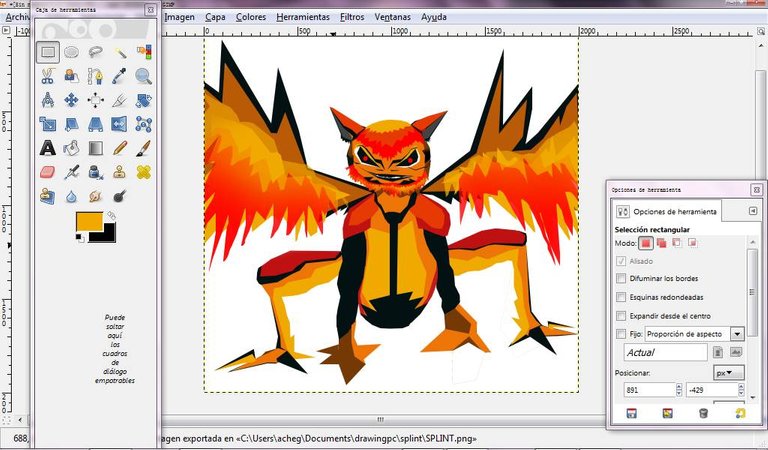Select the Cage Transform tool
The width and height of the screenshot is (768, 450).
point(144,124)
